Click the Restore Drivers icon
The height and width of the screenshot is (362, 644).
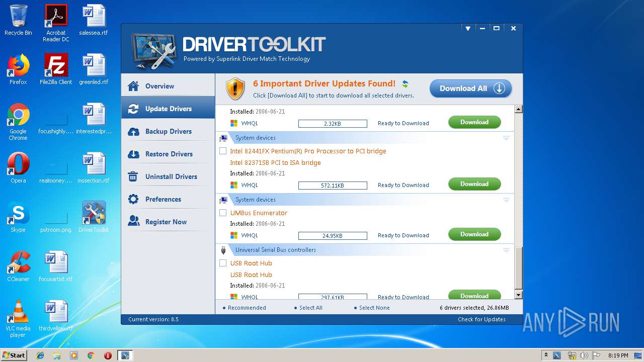click(x=133, y=154)
